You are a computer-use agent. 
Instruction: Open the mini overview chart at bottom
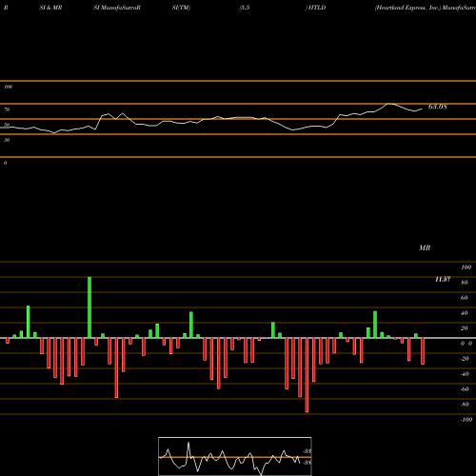(235, 456)
